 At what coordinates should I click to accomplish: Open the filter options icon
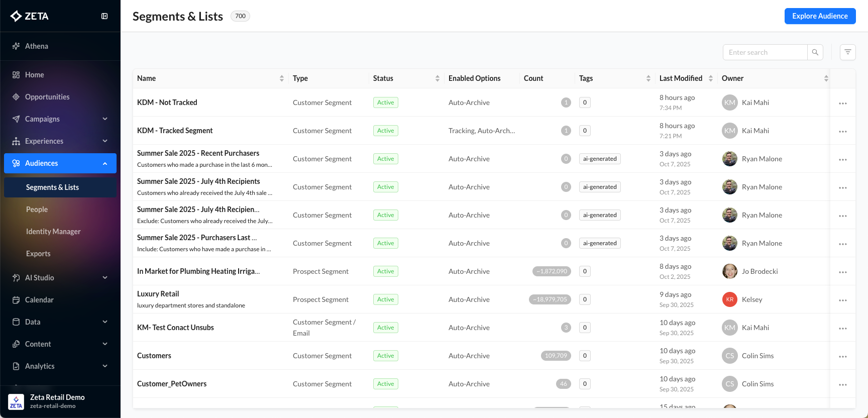[847, 52]
